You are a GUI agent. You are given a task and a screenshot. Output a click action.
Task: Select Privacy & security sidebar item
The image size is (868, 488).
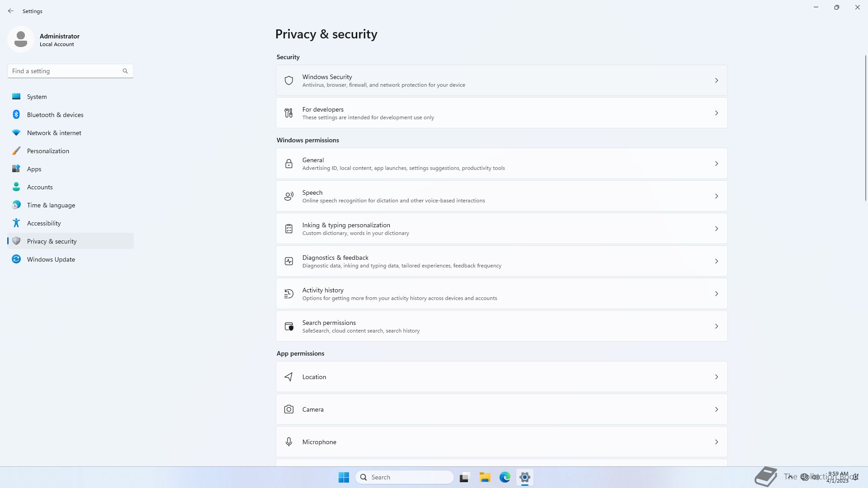[71, 241]
